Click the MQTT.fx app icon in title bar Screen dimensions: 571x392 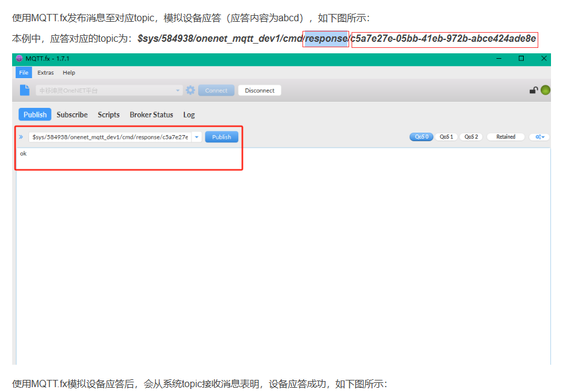19,58
